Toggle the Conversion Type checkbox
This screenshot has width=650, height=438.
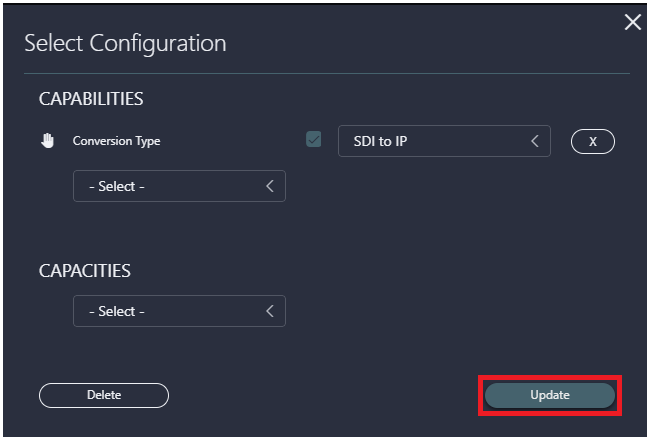pos(313,139)
